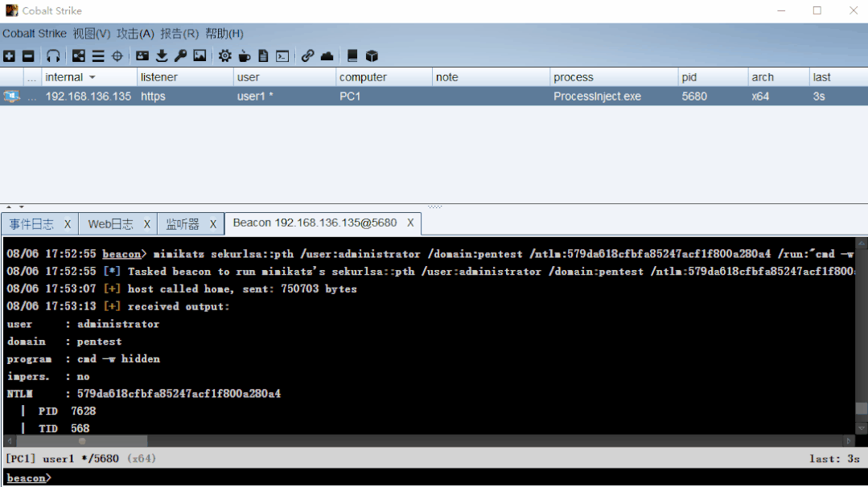The height and width of the screenshot is (487, 868).
Task: Click the console horizontal scrollbar thumb
Action: [x=82, y=441]
